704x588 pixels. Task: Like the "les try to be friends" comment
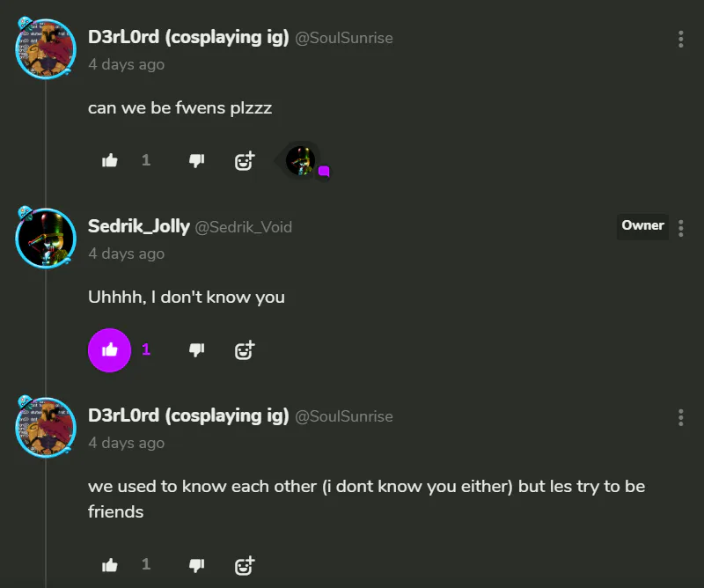(110, 564)
